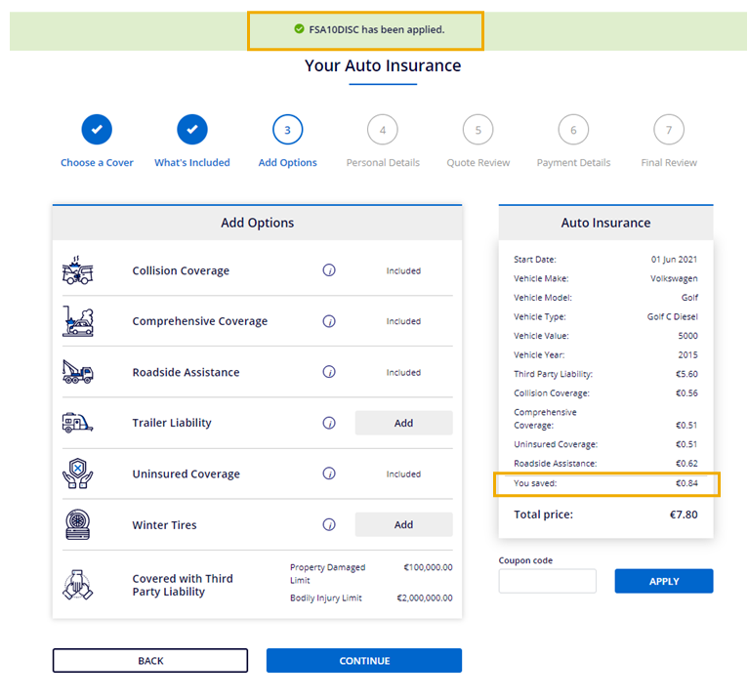Jump to step 4 Personal Details
Viewport: 748px width, 700px height.
pos(383,129)
